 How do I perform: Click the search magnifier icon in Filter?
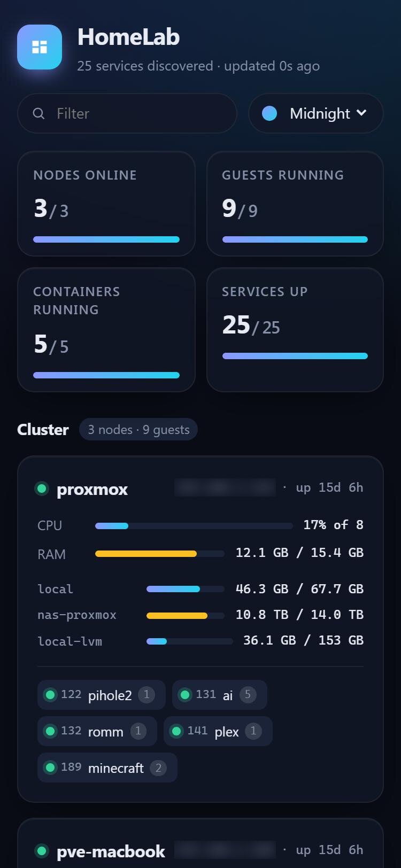coord(38,113)
